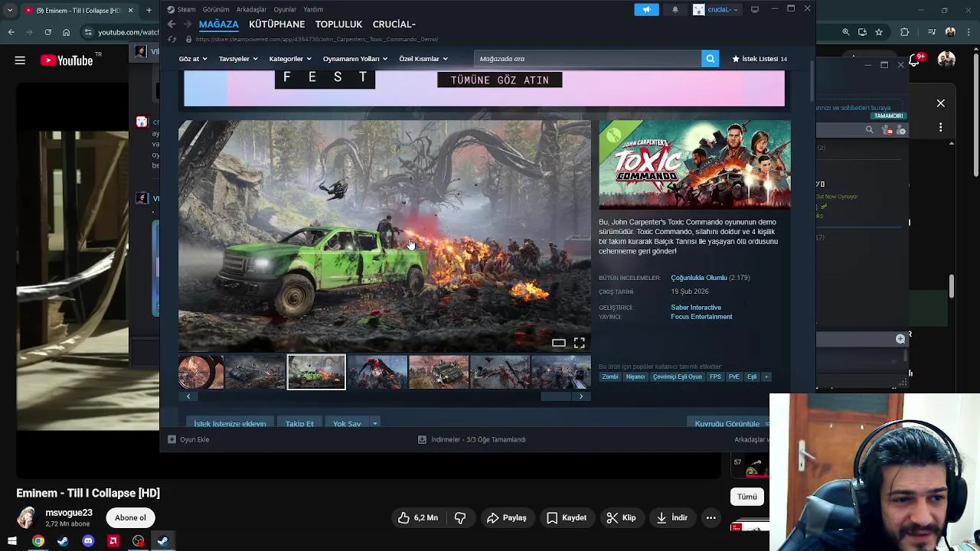Image resolution: width=980 pixels, height=551 pixels.
Task: Click Takip Et button
Action: point(299,423)
